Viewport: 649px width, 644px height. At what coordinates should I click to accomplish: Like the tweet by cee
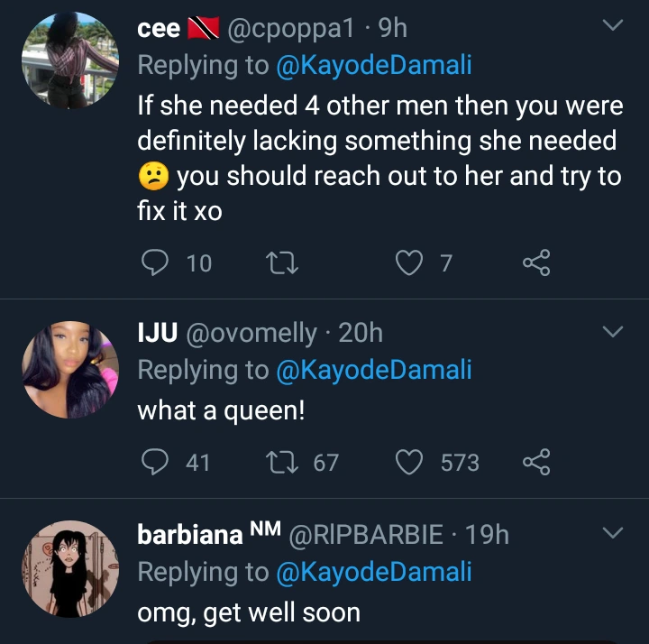pyautogui.click(x=410, y=262)
